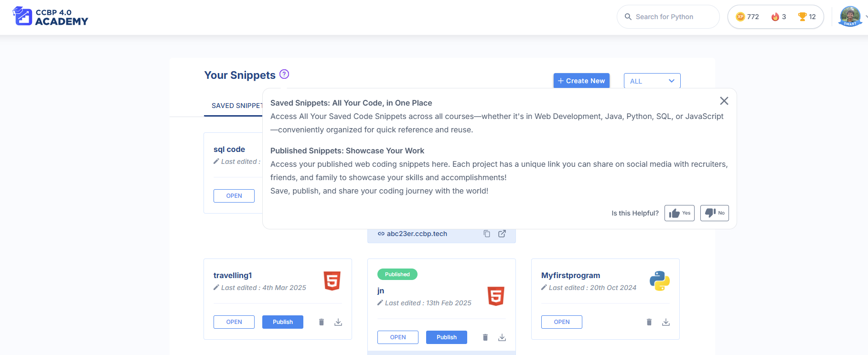Click the Search for Python field
Image resolution: width=868 pixels, height=355 pixels.
(668, 17)
